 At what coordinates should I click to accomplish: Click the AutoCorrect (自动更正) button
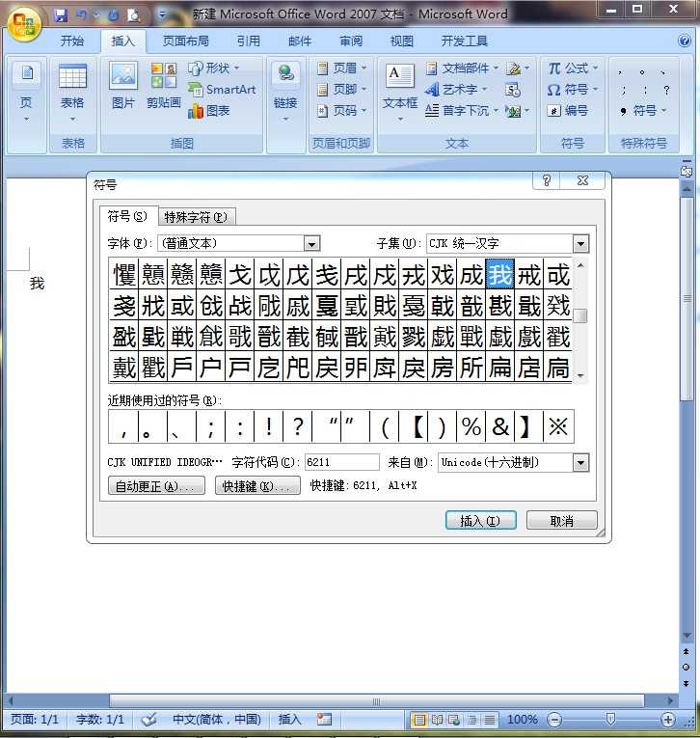pyautogui.click(x=156, y=485)
